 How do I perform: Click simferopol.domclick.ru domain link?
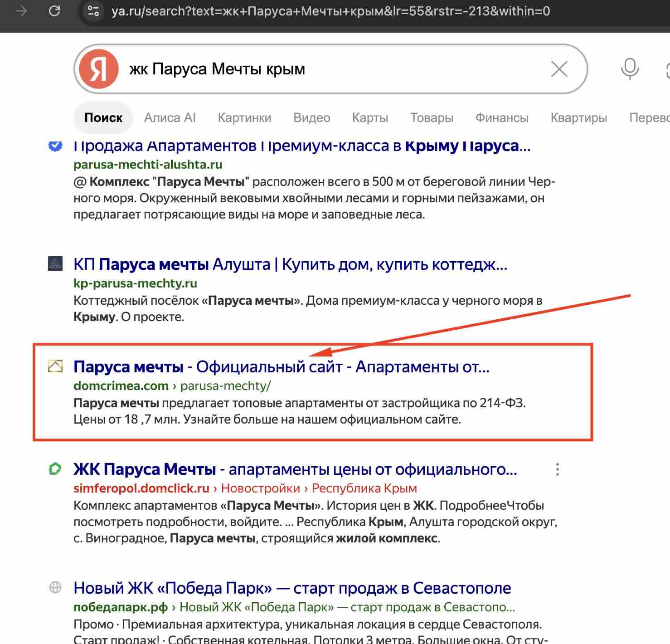(x=141, y=488)
